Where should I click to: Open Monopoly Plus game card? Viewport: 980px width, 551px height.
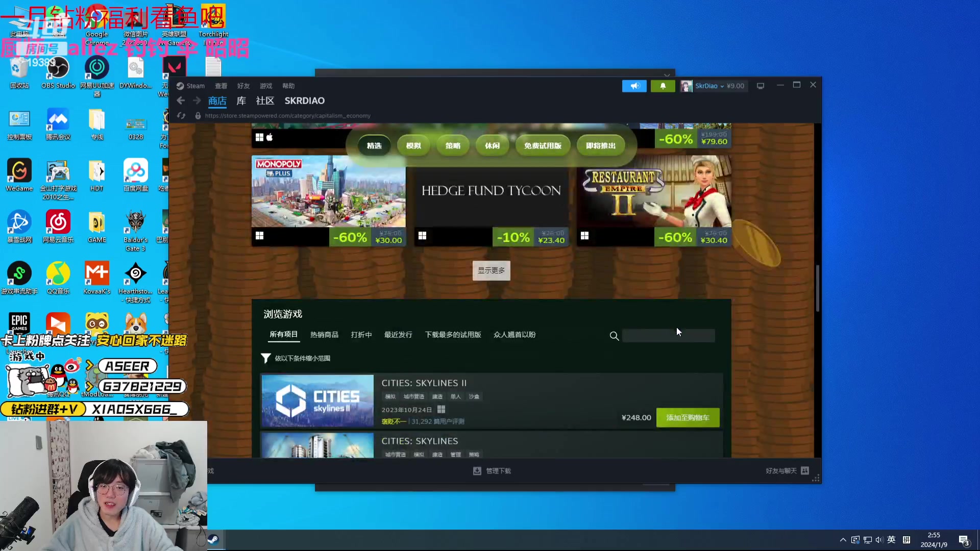point(329,201)
